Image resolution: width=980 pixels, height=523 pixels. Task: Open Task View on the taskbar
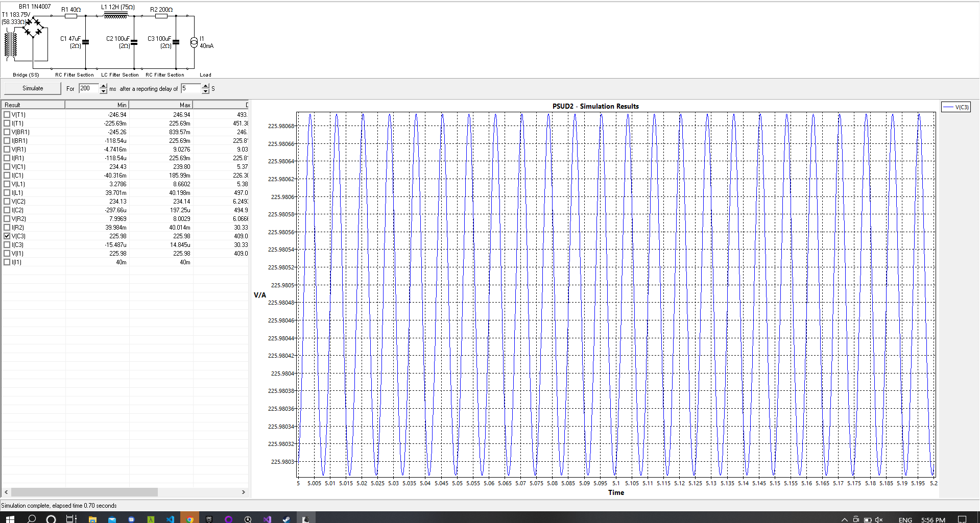(71, 519)
